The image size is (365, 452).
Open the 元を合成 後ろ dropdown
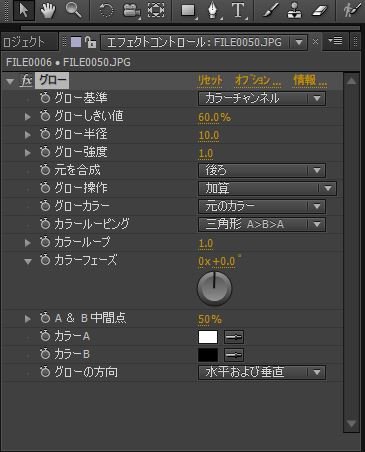[x=262, y=170]
